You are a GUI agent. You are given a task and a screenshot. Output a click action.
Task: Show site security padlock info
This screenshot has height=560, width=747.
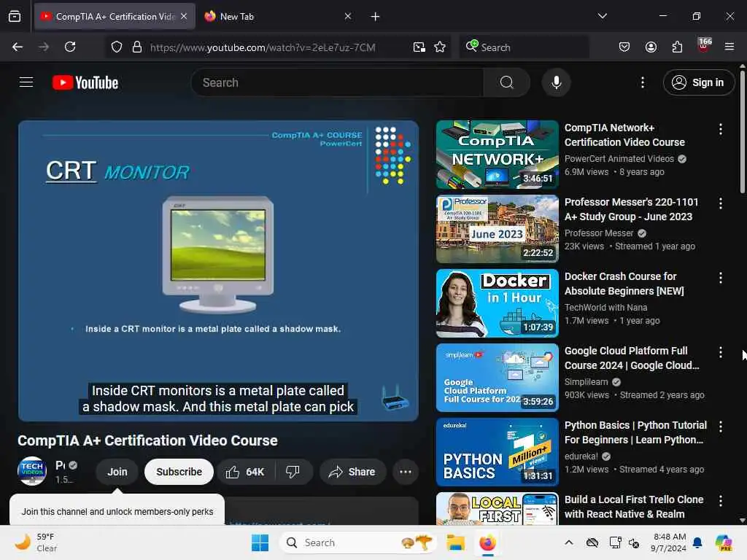[136, 47]
